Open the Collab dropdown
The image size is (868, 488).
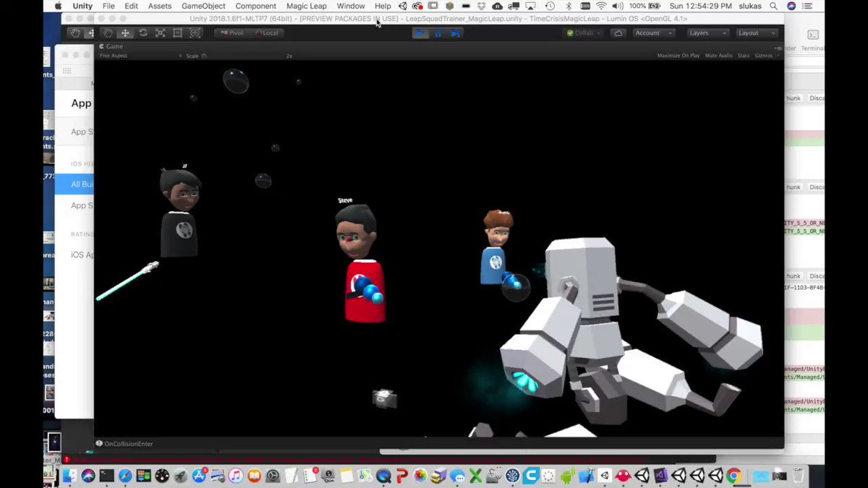(x=583, y=33)
